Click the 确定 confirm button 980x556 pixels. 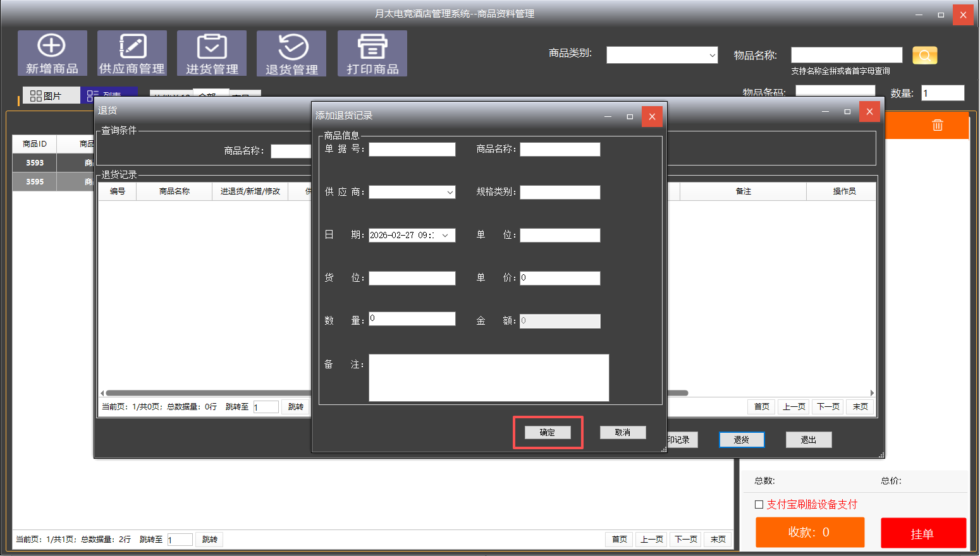[x=548, y=432]
